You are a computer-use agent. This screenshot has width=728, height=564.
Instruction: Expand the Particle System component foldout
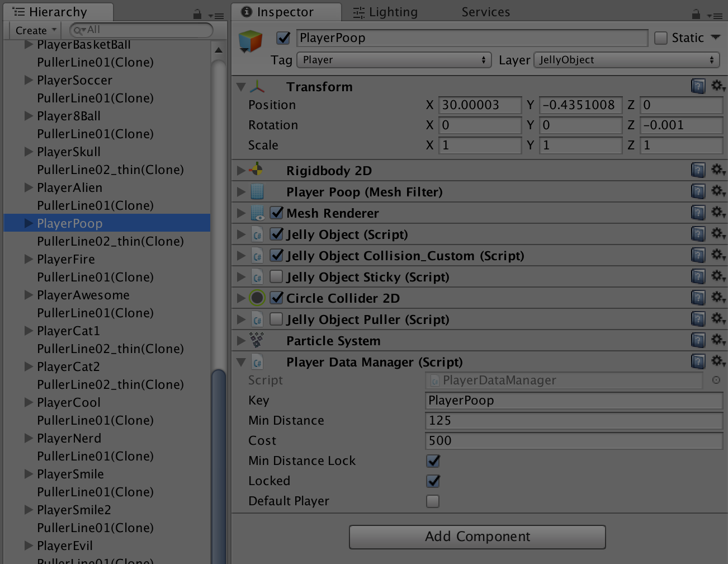[x=241, y=340]
